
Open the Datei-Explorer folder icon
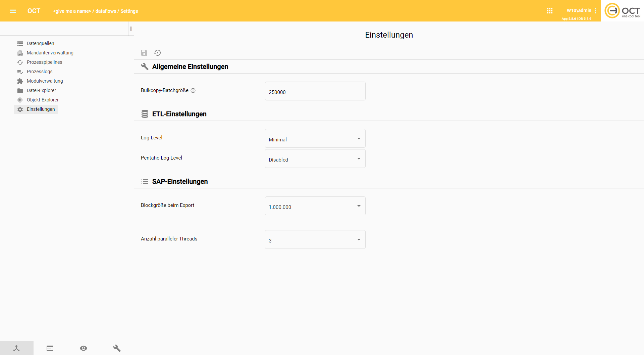[20, 90]
